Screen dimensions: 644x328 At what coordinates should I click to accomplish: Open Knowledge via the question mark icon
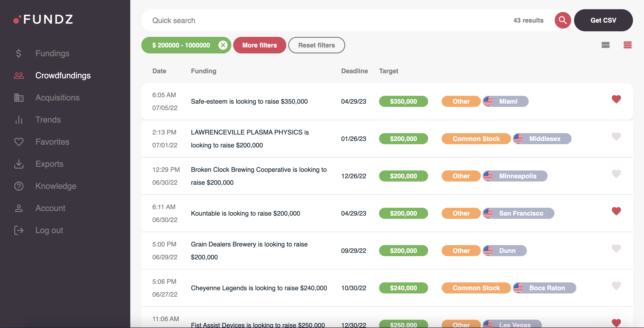pos(18,186)
